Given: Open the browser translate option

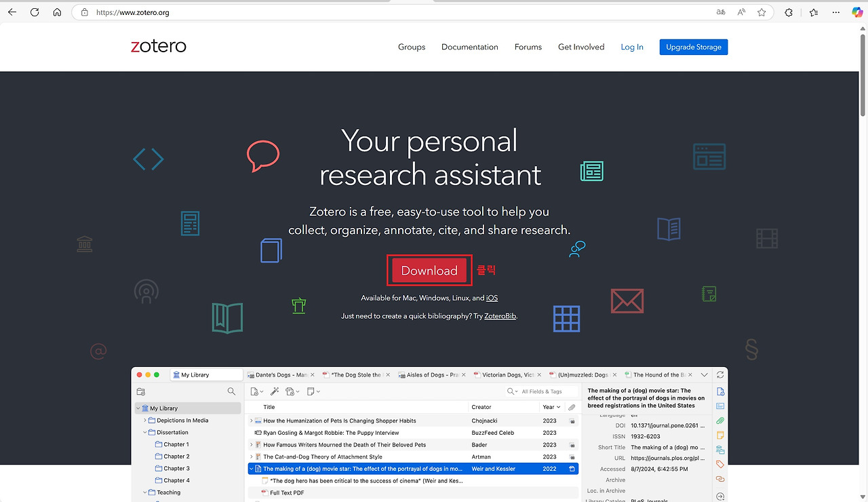Looking at the screenshot, I should [721, 12].
